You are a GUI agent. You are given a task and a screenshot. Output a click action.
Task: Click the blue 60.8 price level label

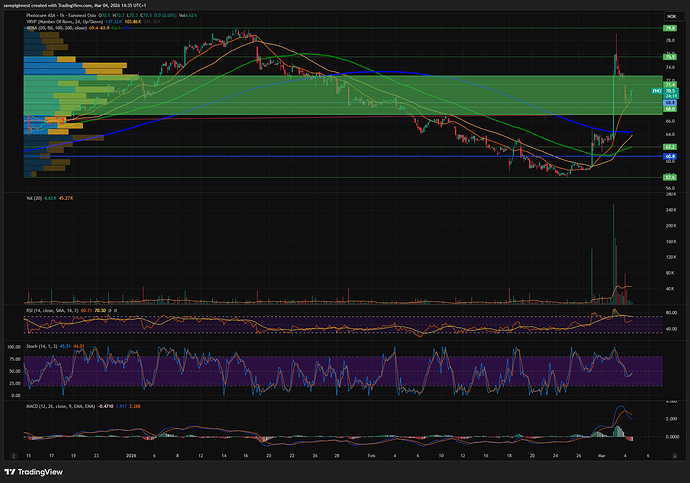click(670, 157)
